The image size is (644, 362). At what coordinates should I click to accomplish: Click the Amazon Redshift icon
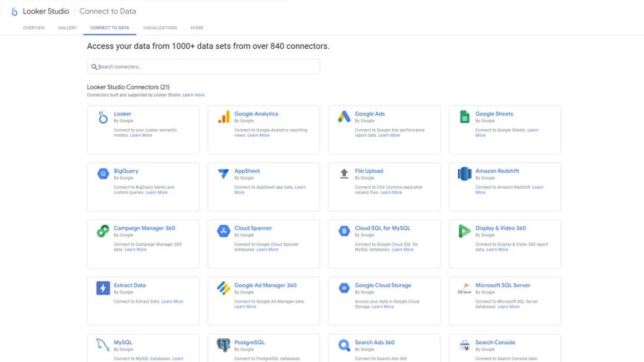tap(465, 174)
